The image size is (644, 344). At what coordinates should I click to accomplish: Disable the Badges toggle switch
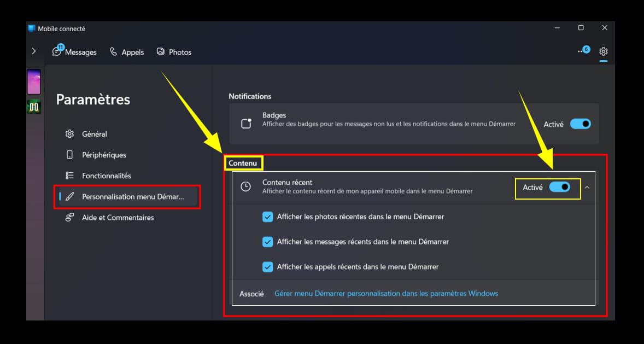point(580,124)
